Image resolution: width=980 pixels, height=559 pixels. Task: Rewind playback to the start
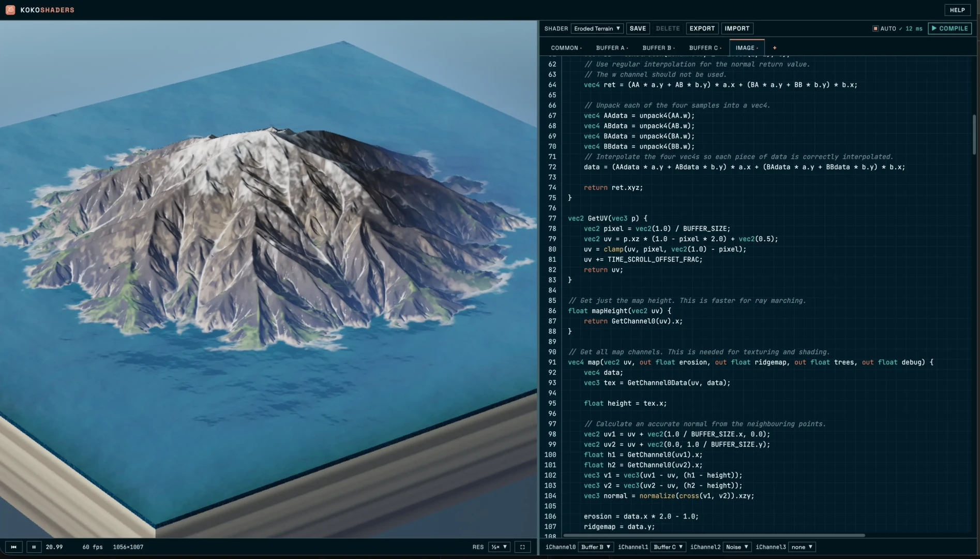coord(14,547)
